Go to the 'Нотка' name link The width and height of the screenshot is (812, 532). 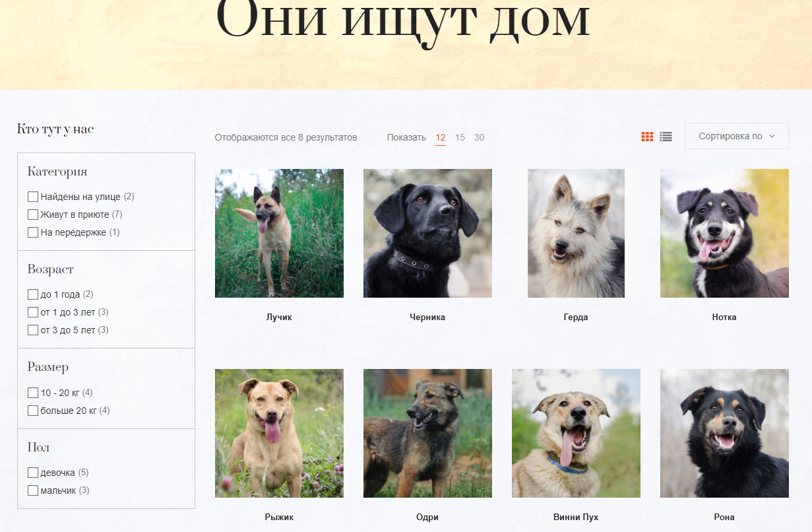point(724,317)
